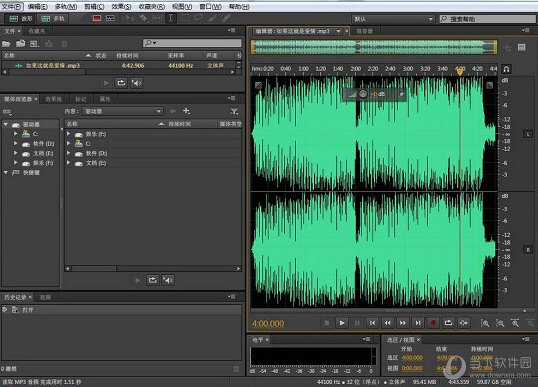Click the Pause transport button

(x=357, y=323)
